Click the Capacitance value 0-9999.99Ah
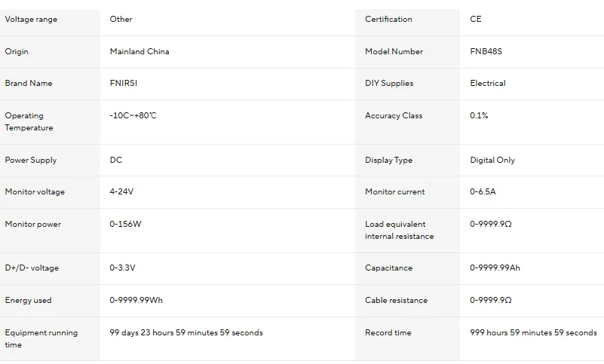The width and height of the screenshot is (604, 364). click(495, 268)
